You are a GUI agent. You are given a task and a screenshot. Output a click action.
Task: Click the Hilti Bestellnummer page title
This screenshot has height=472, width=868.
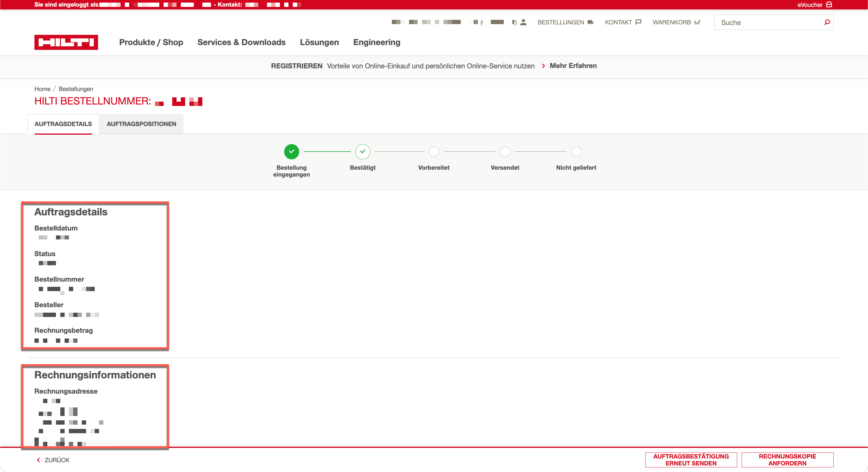pos(93,101)
